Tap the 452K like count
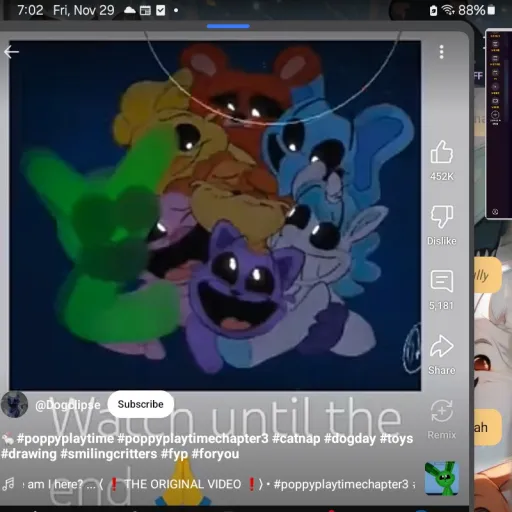Image resolution: width=512 pixels, height=512 pixels. (x=441, y=176)
